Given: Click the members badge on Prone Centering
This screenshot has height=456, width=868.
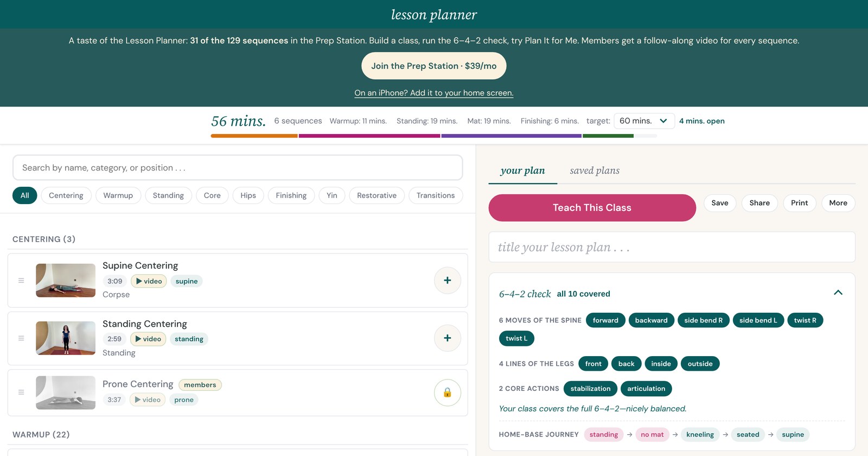Looking at the screenshot, I should [200, 385].
